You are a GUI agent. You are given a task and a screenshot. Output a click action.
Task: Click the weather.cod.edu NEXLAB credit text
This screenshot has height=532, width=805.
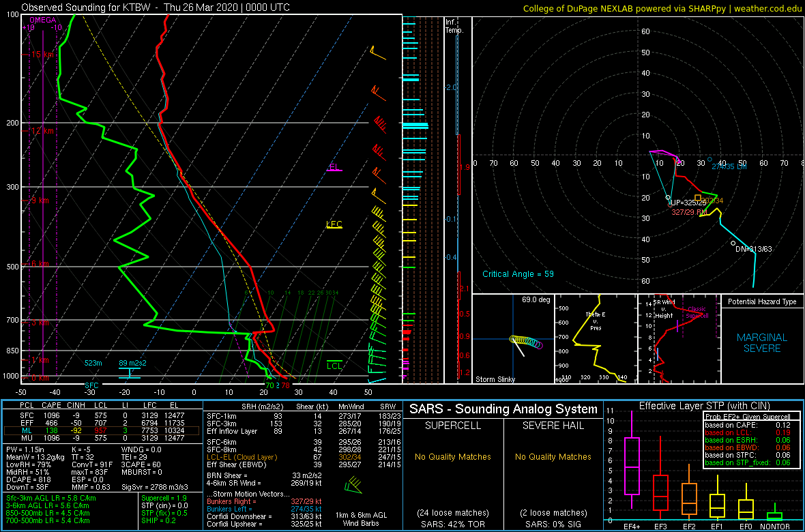(x=662, y=8)
